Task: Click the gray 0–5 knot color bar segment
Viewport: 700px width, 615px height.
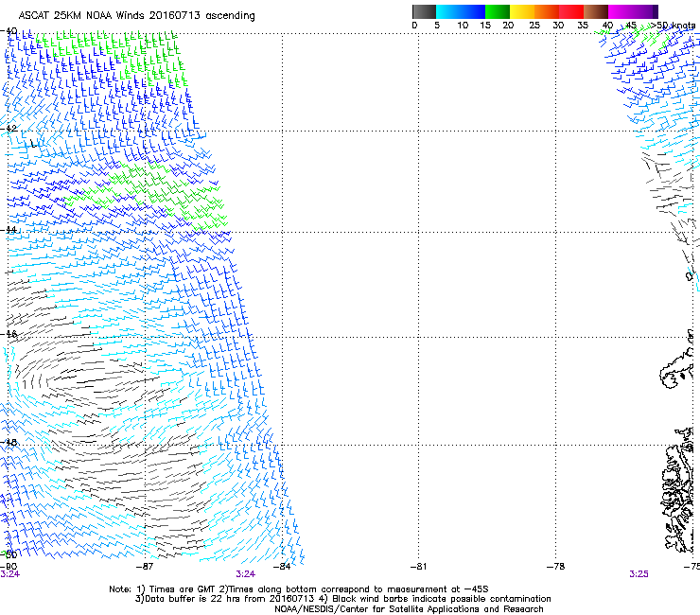Action: 424,11
